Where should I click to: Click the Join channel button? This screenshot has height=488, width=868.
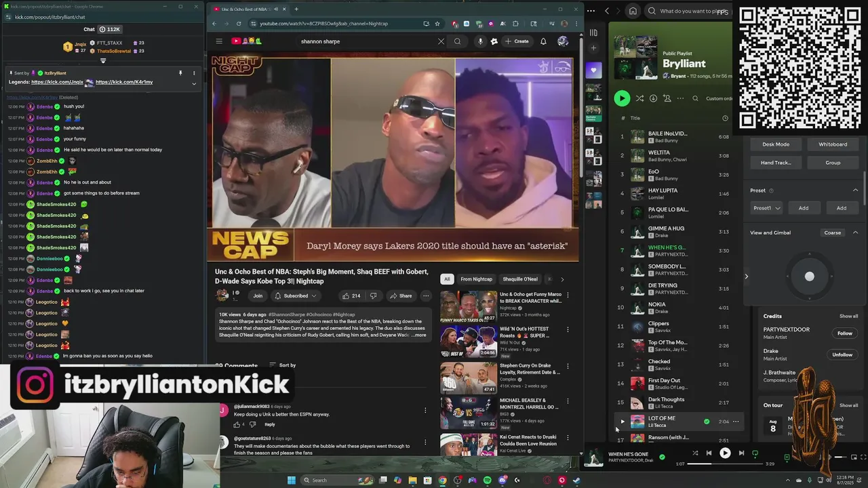click(x=258, y=296)
